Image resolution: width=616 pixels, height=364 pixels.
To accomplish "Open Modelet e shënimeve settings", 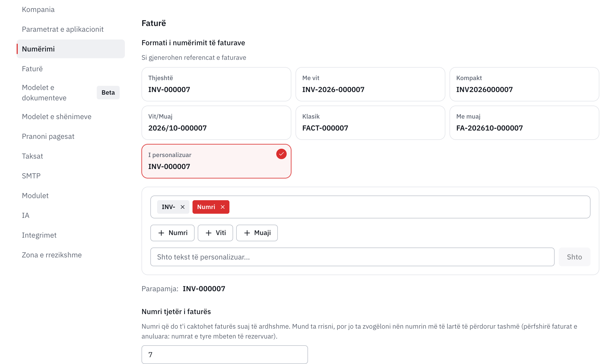I will tap(71, 116).
